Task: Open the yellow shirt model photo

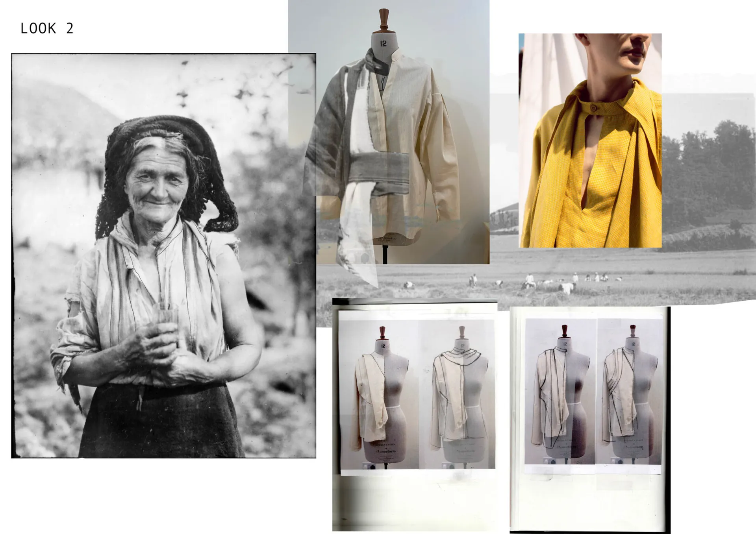Action: tap(590, 140)
